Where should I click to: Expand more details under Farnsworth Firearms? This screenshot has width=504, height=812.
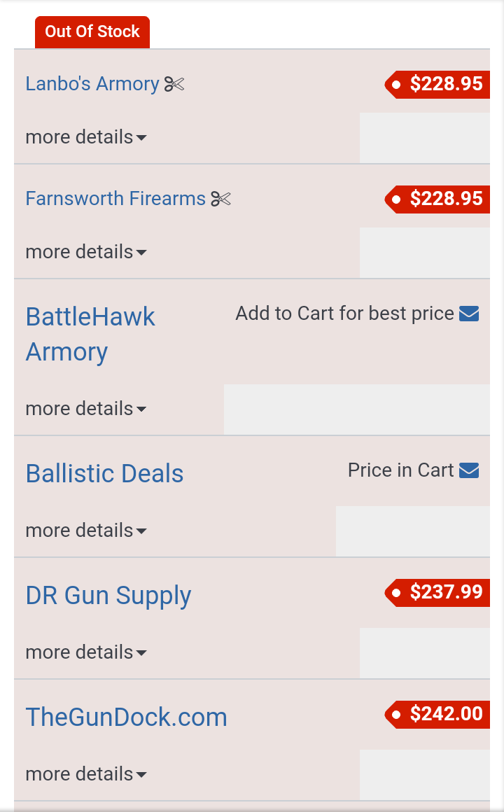[x=86, y=252]
